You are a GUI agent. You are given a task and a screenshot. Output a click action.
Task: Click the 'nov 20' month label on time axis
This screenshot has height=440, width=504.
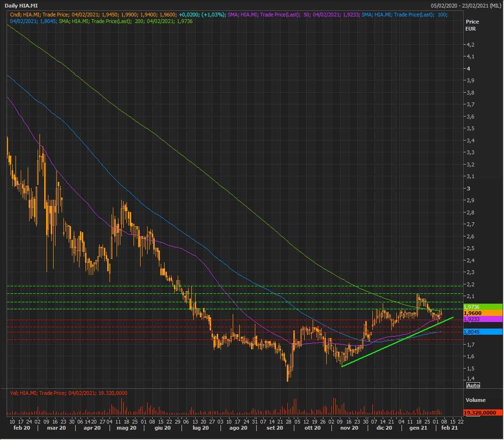(x=348, y=428)
